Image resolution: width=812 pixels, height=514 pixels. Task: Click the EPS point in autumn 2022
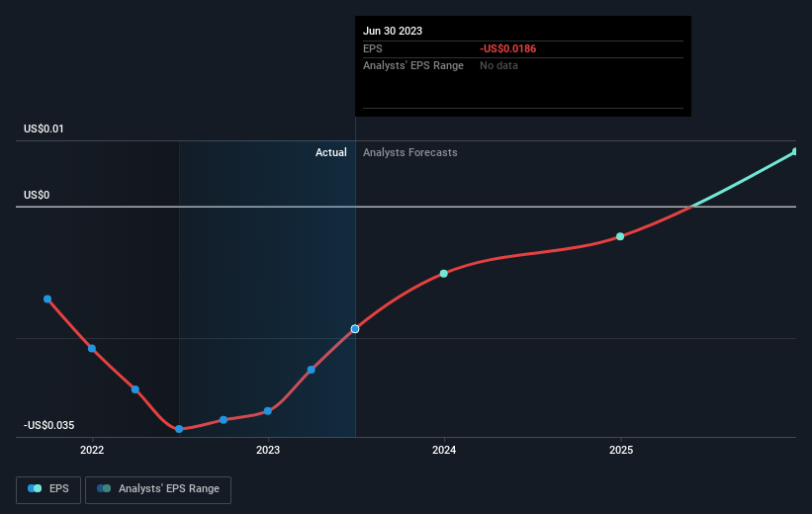click(x=224, y=420)
